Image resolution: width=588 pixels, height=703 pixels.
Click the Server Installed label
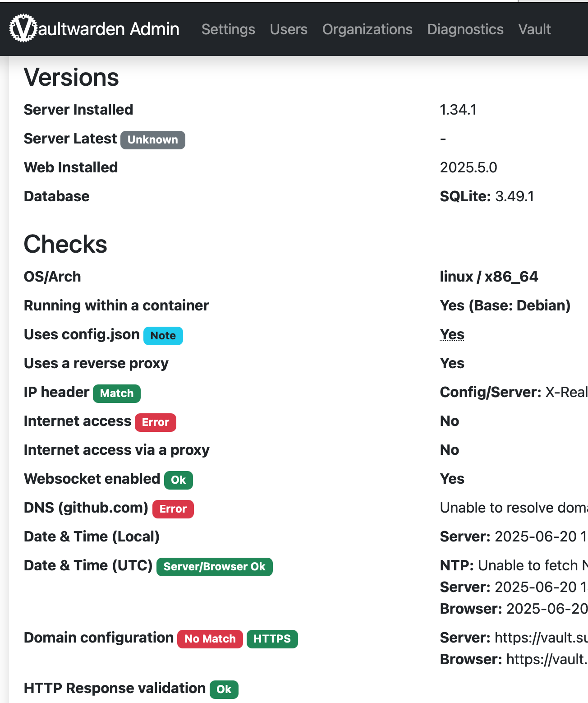[78, 110]
